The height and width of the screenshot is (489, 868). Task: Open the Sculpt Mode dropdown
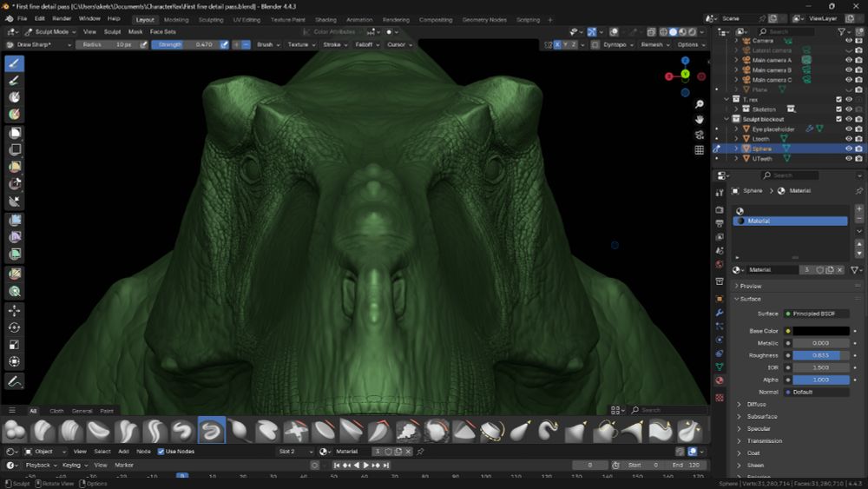coord(49,31)
